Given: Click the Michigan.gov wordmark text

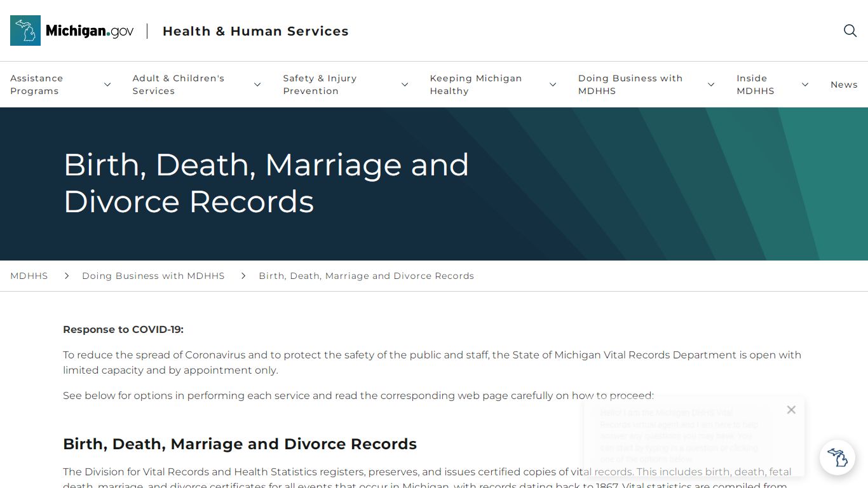Looking at the screenshot, I should click(x=90, y=31).
